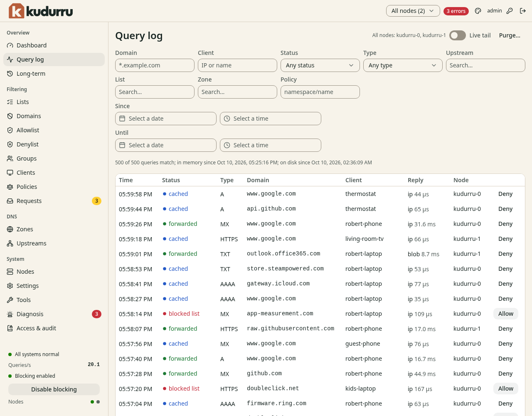
Task: Open the Any status dropdown
Action: pos(320,65)
